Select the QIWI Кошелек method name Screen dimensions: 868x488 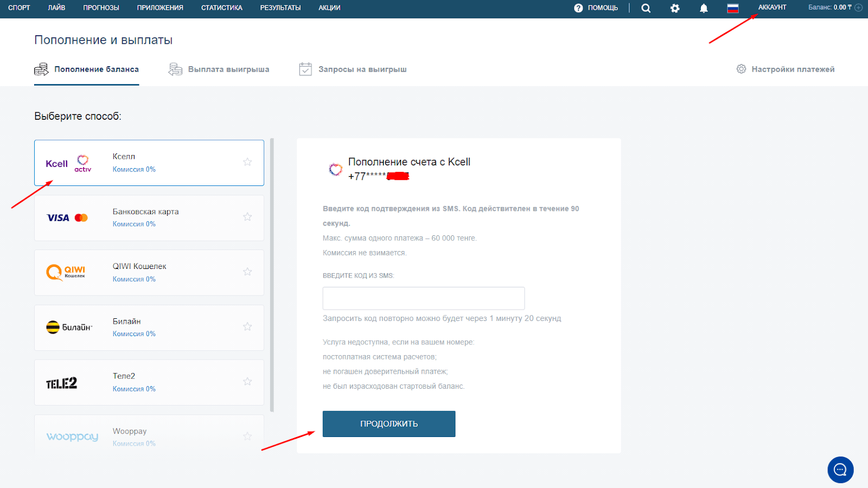139,266
